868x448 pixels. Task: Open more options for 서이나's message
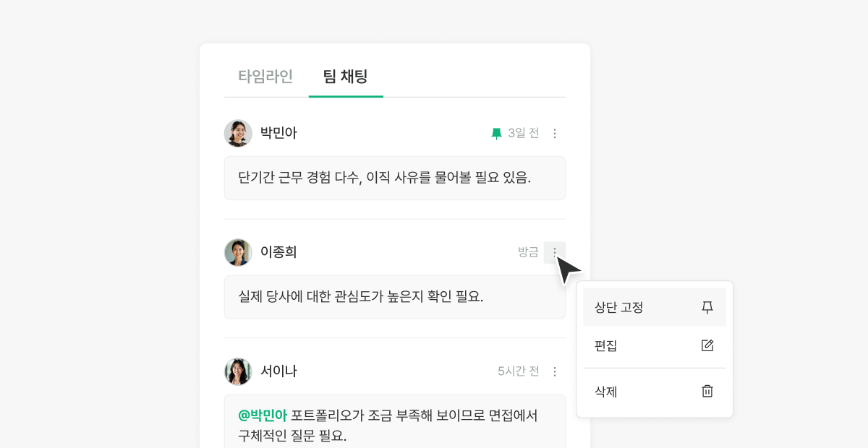point(555,371)
